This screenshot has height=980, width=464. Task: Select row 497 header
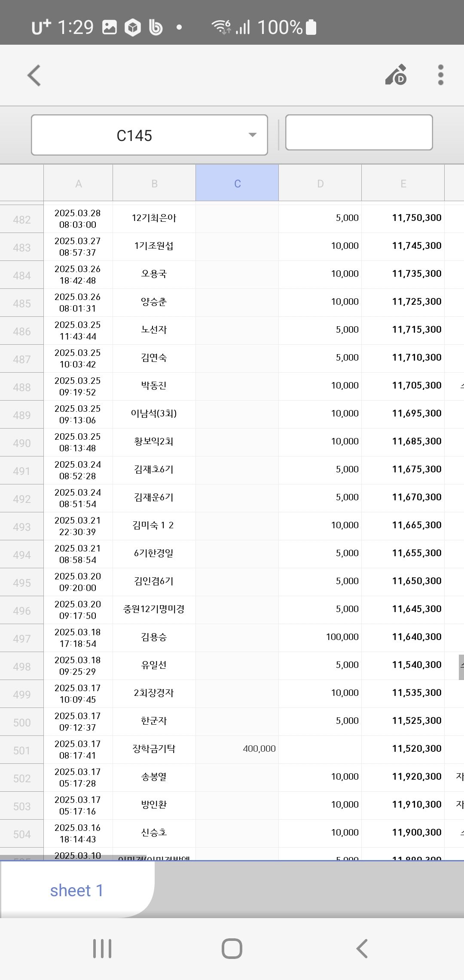click(x=21, y=638)
